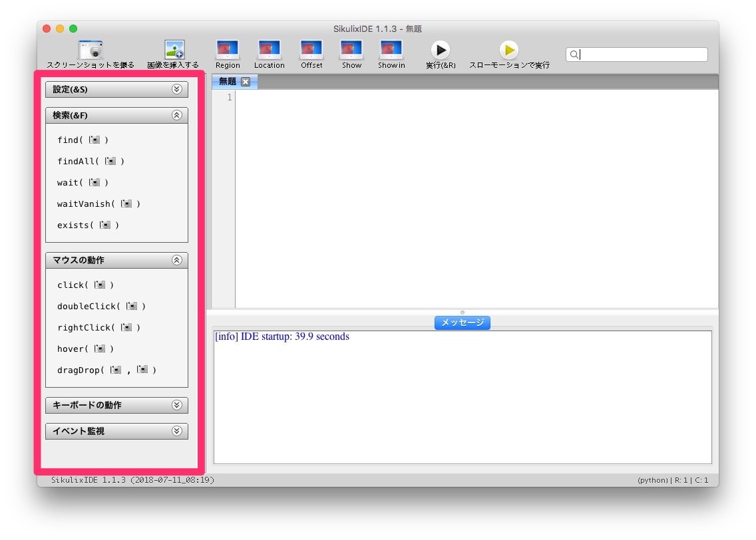This screenshot has width=756, height=540.
Task: Insert the wait( ) command
Action: [83, 183]
